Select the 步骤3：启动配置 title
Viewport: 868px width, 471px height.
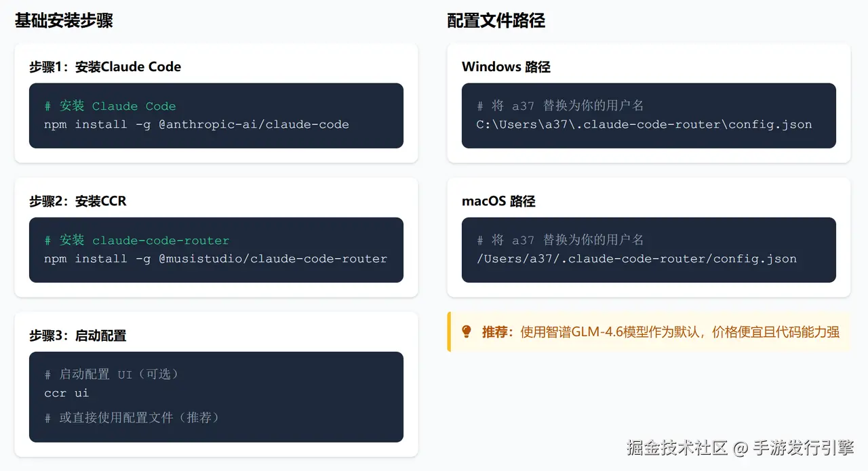tap(78, 335)
